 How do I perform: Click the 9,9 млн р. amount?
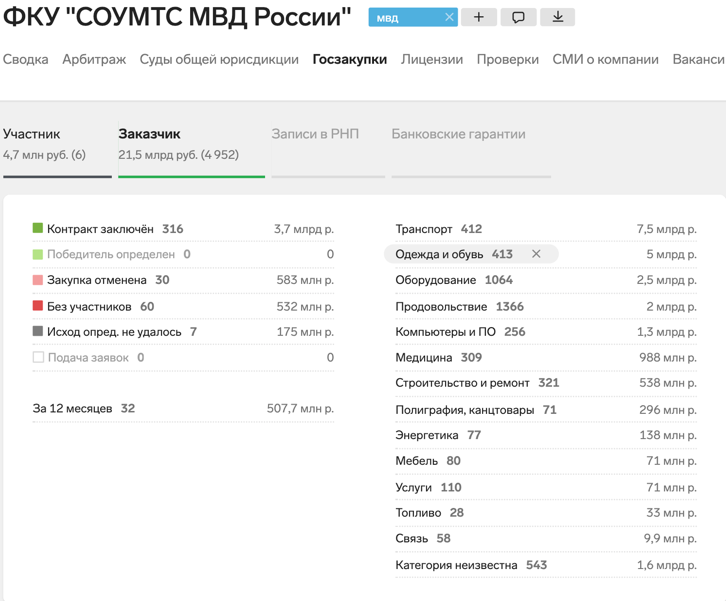(670, 538)
